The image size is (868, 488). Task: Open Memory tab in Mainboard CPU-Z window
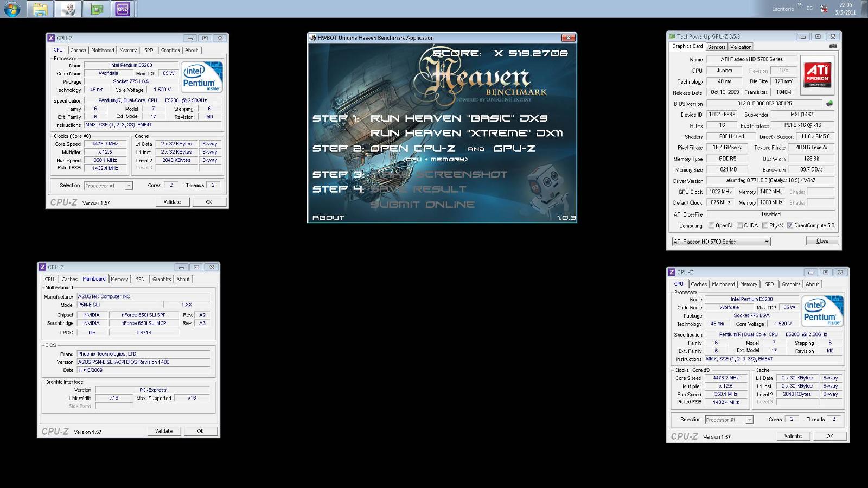[119, 279]
